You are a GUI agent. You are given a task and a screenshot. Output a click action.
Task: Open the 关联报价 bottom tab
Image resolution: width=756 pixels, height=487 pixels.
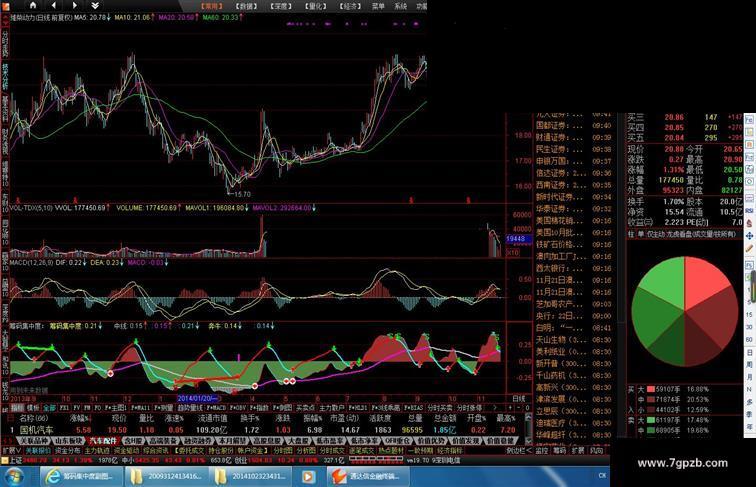click(38, 450)
